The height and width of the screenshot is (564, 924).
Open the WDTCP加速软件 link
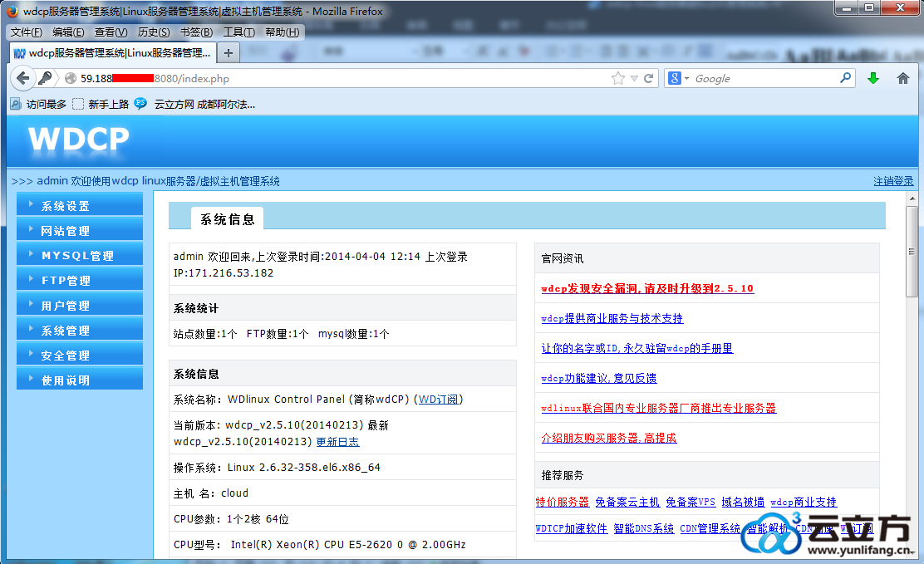click(x=571, y=528)
